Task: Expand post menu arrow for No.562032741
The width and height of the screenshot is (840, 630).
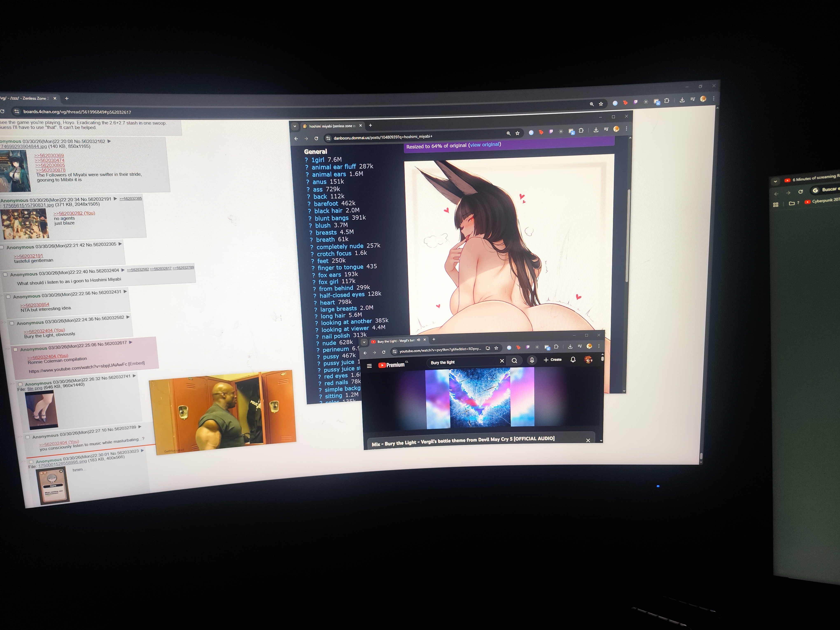Action: [134, 376]
